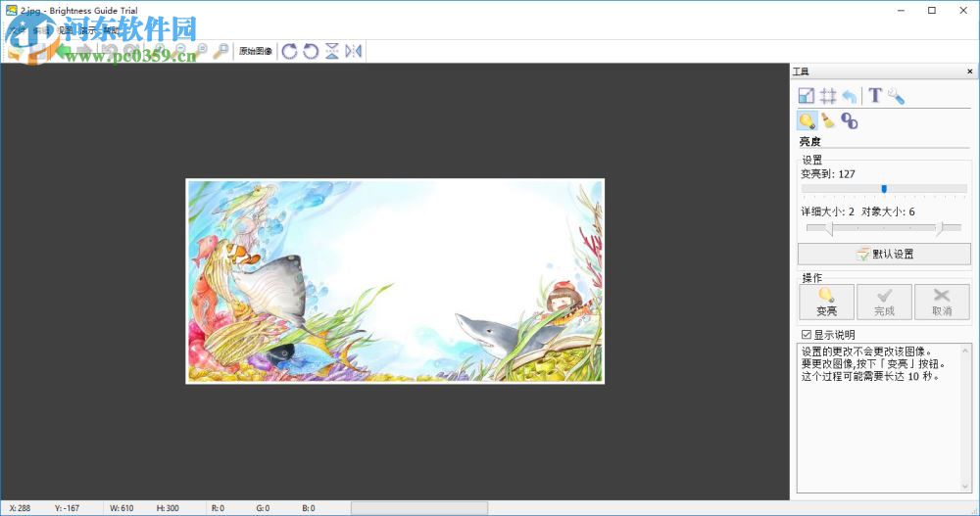Flip image vertically using toolbar icon
The image size is (980, 516).
332,51
